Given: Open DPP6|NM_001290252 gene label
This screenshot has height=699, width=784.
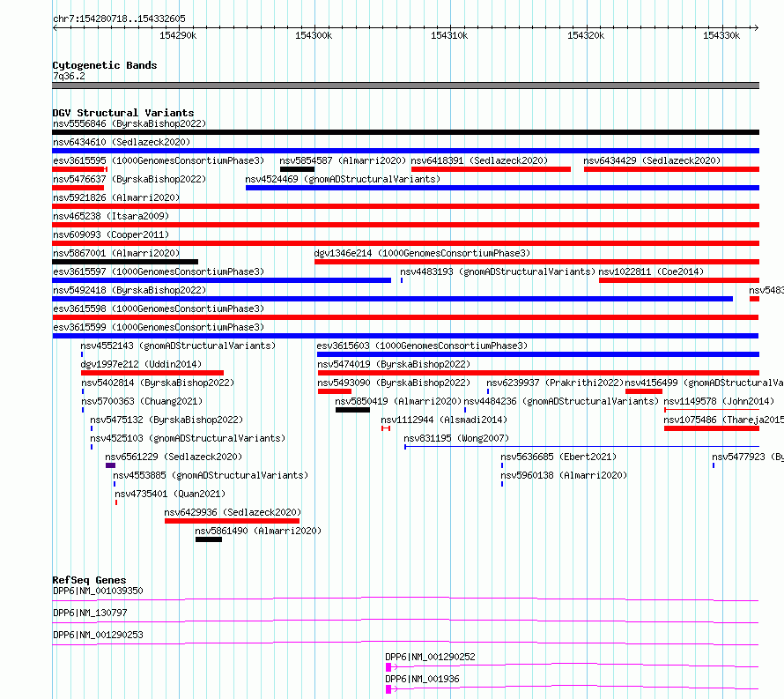Looking at the screenshot, I should coord(430,657).
